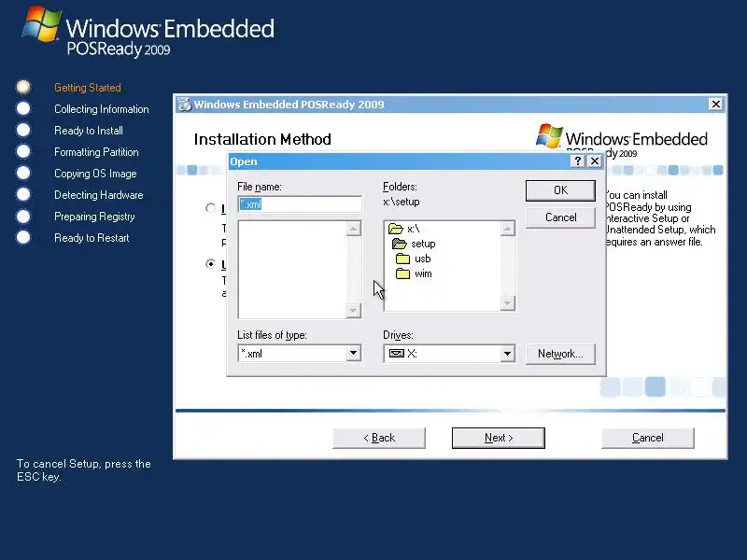The width and height of the screenshot is (747, 560).
Task: Click OK in the Open dialog
Action: coord(560,190)
